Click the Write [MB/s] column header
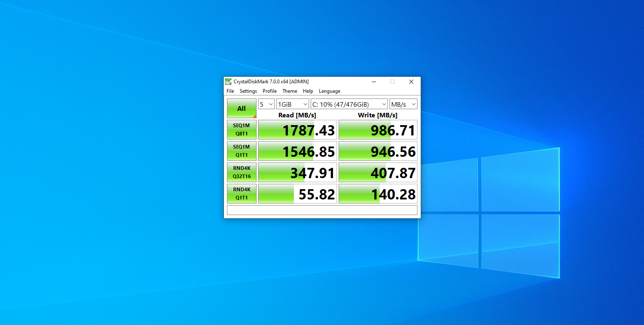644x325 pixels. tap(378, 115)
